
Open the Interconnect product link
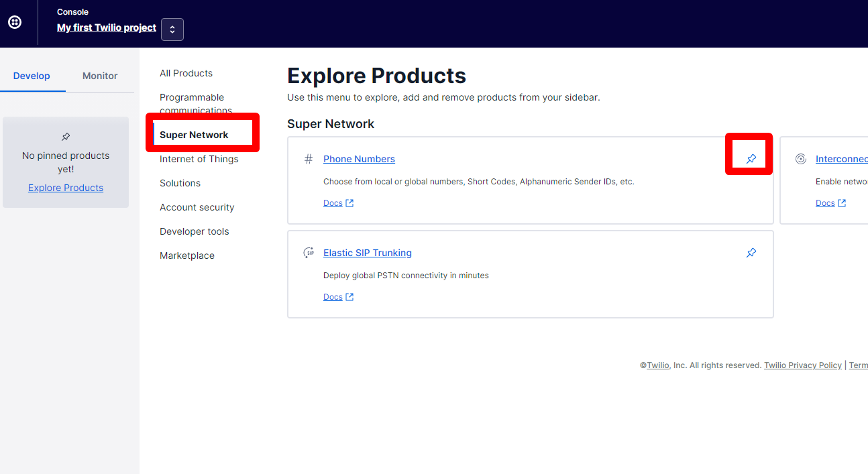[842, 159]
